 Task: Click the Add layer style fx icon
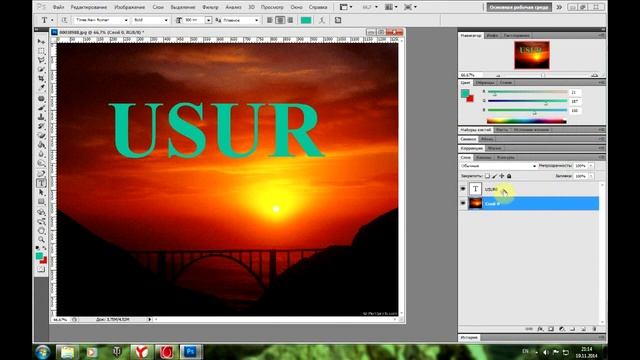click(540, 329)
